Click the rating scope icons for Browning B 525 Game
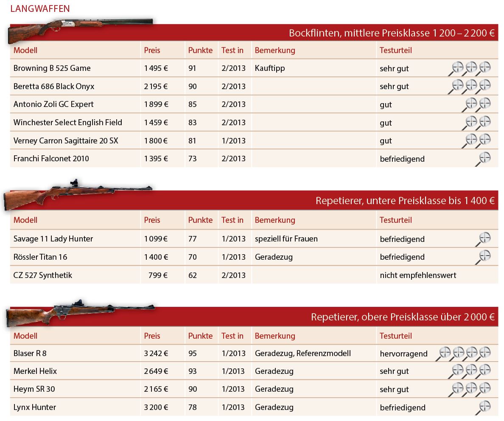504x421 pixels. click(469, 68)
